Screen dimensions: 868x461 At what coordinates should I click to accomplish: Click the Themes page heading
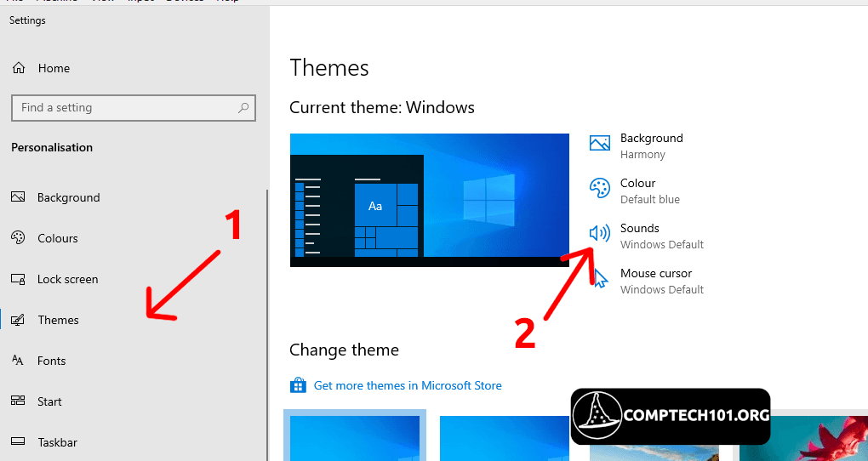[x=329, y=68]
